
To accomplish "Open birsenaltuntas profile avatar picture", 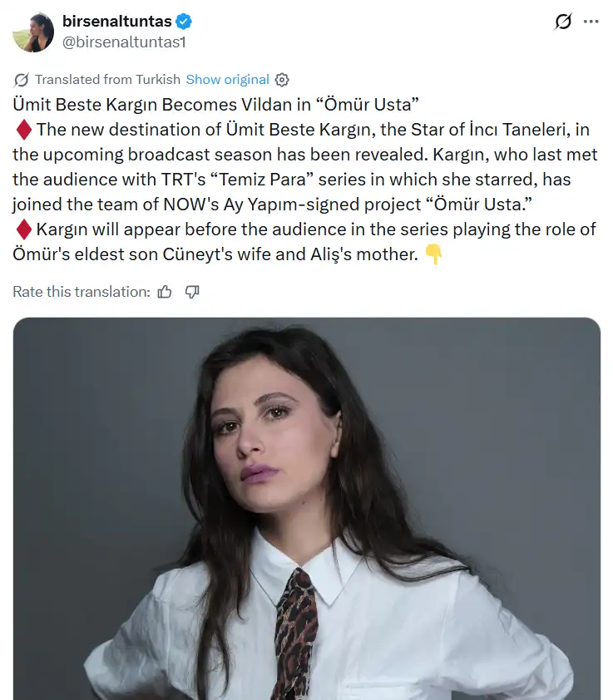I will [33, 32].
